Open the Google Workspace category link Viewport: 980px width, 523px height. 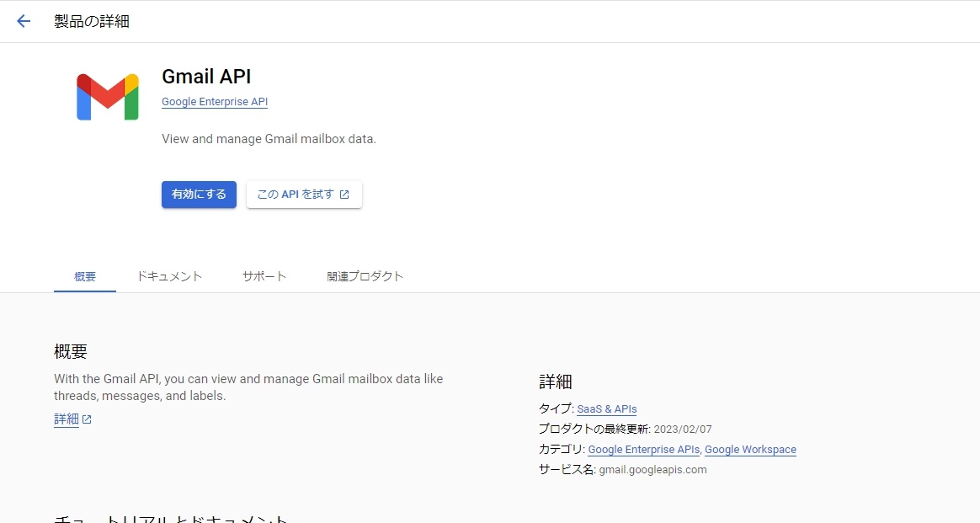point(750,449)
